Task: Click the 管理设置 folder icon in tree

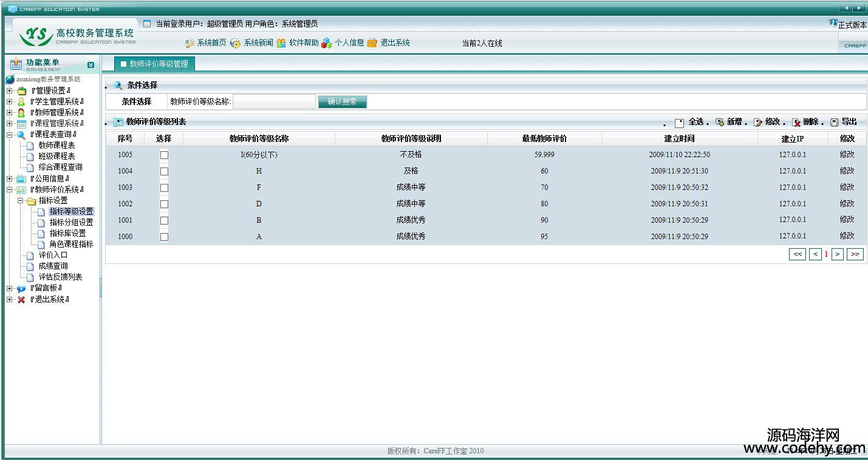Action: point(21,91)
